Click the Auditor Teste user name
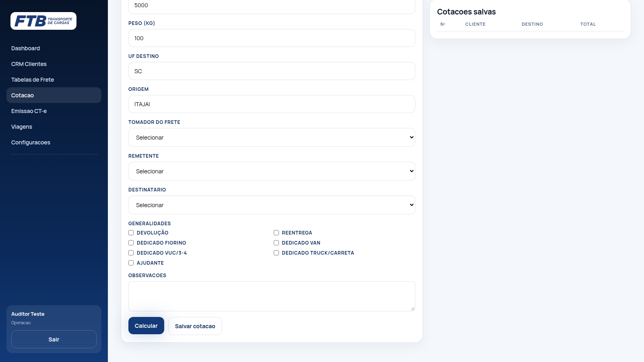Viewport: 644px width, 362px height. click(28, 314)
